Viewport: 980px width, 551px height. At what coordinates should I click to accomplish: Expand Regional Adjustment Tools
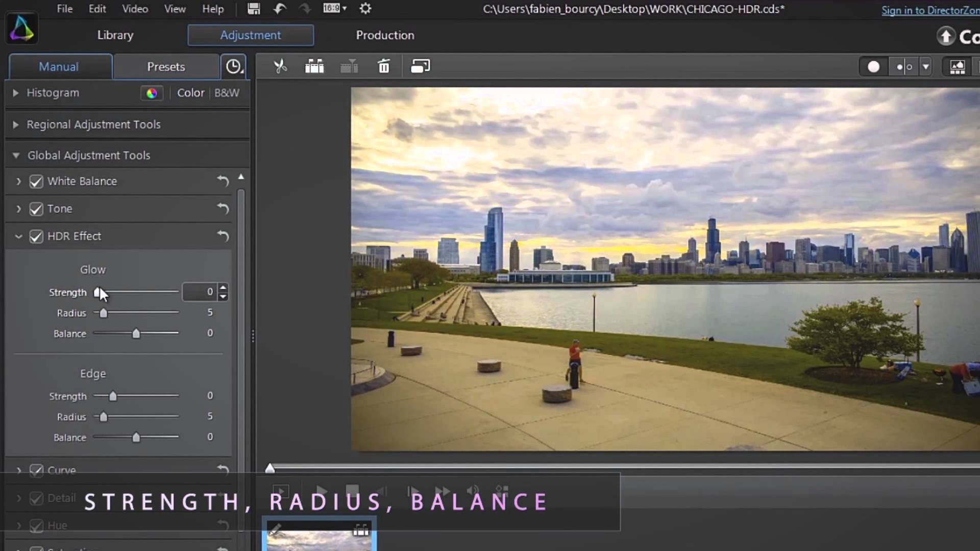tap(16, 124)
